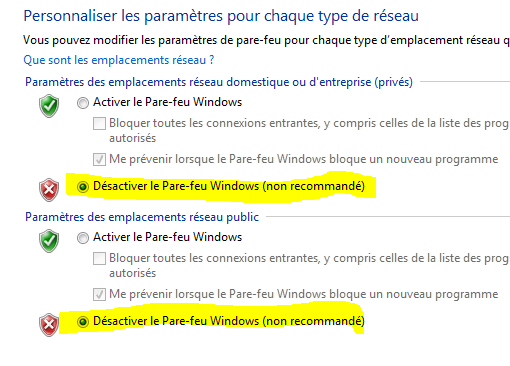Click the Vous pouvez modifier description text
Screen dimensions: 510x366
(x=266, y=40)
